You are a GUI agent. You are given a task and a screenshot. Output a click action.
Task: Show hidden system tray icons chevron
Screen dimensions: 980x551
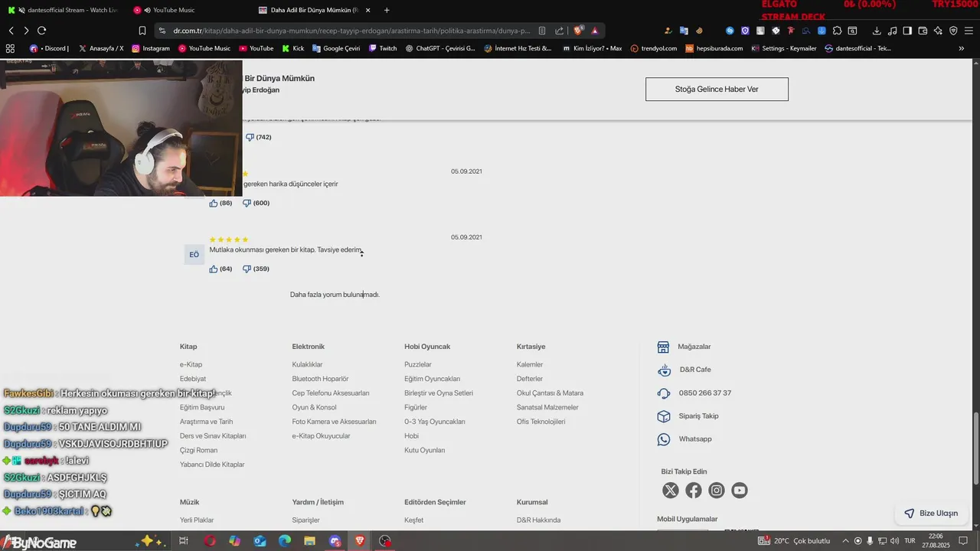pyautogui.click(x=844, y=540)
